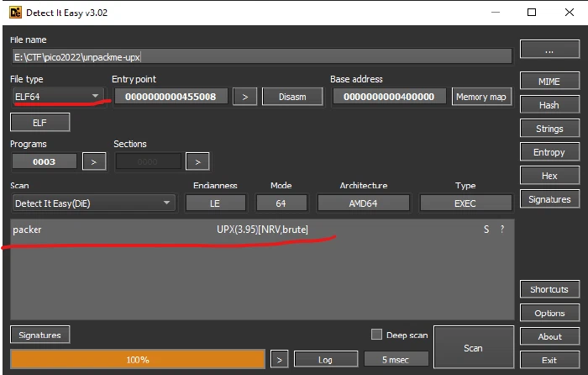The image size is (588, 375).
Task: Select the UPX(3.95)[NRV,brute] result text
Action: [262, 230]
